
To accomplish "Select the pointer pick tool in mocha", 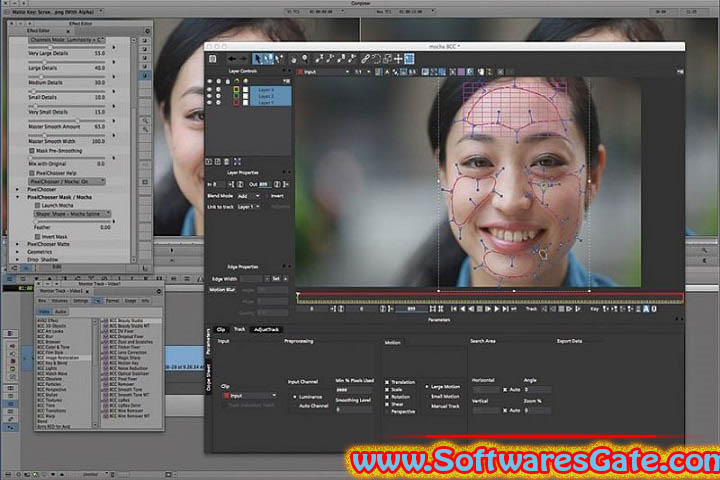I will tap(258, 59).
